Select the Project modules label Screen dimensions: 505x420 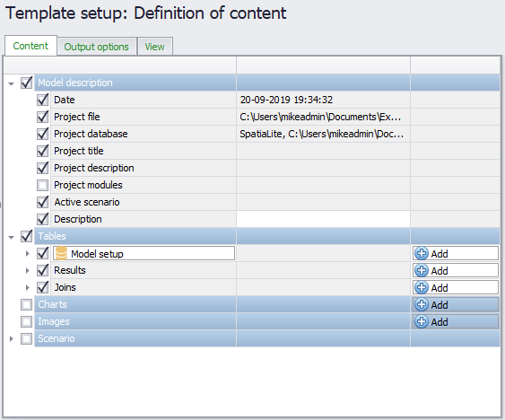tap(88, 186)
